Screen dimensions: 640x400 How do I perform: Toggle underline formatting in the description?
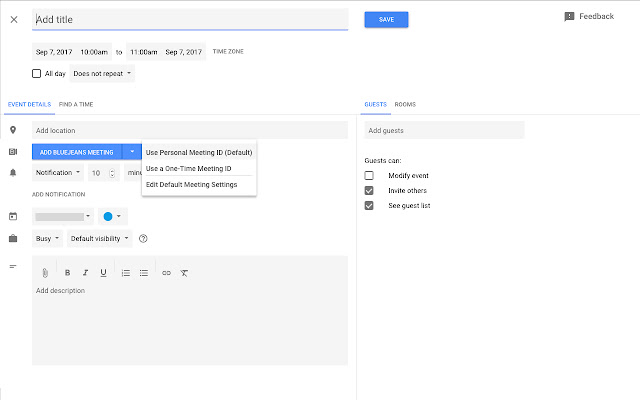pyautogui.click(x=103, y=272)
